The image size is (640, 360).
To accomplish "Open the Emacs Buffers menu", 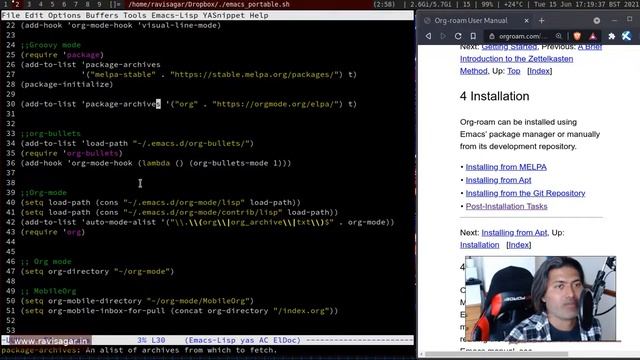I will pyautogui.click(x=102, y=16).
